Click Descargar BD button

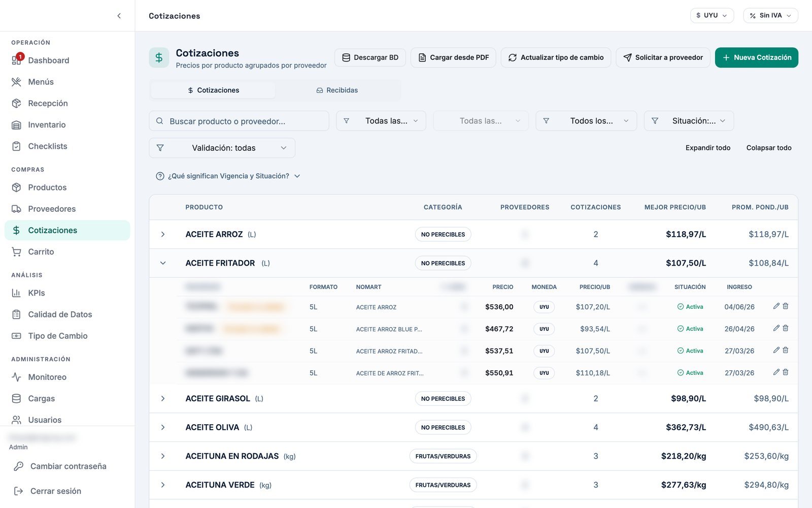click(370, 57)
